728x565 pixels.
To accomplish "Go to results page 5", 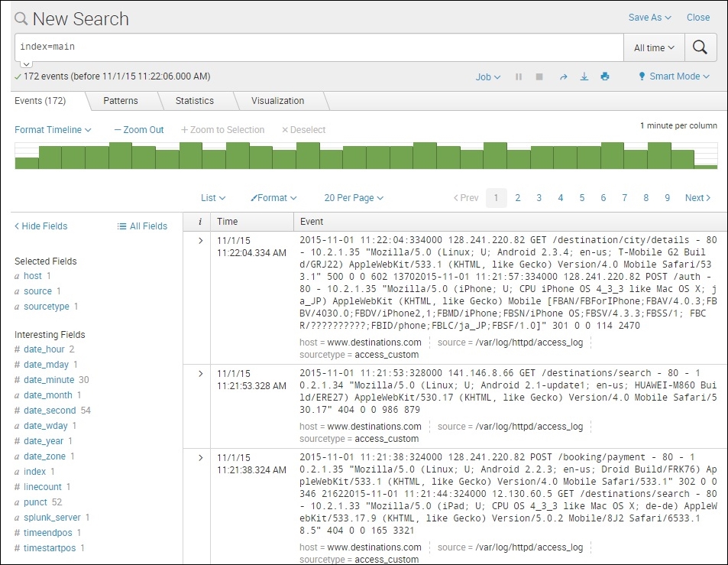I will (581, 198).
